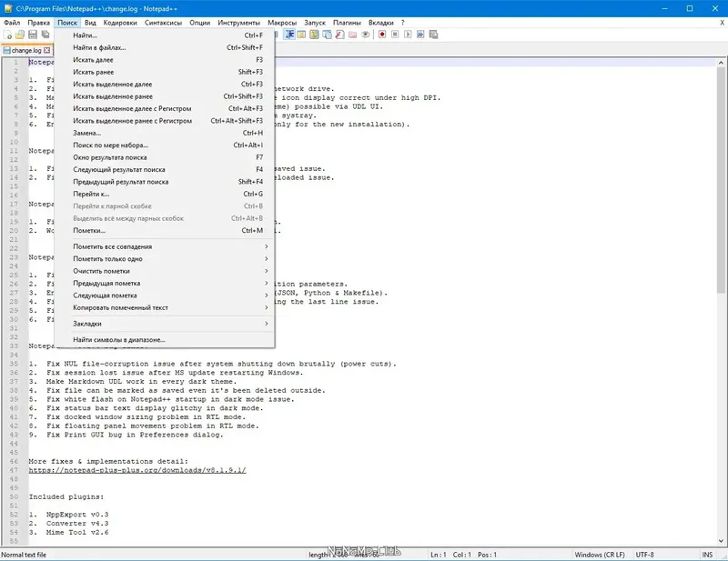Toggle the file monitoring eye icon
The image size is (728, 561).
pyautogui.click(x=366, y=35)
